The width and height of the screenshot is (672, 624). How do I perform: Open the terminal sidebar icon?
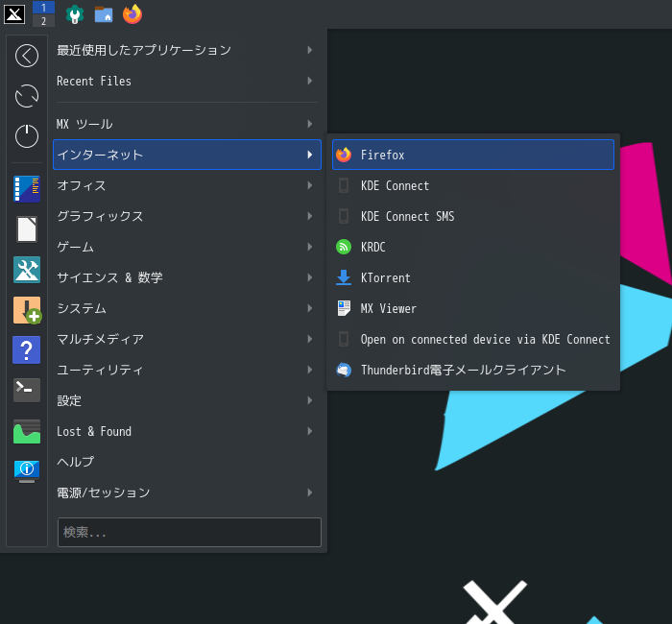[x=27, y=390]
